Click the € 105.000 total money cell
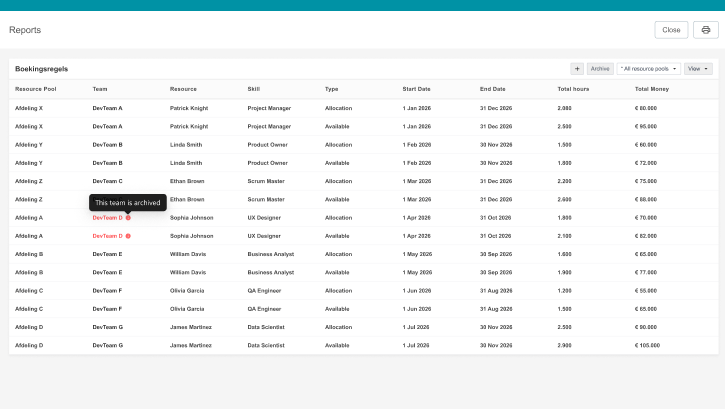Viewport: 725px width, 409px height. coord(647,345)
